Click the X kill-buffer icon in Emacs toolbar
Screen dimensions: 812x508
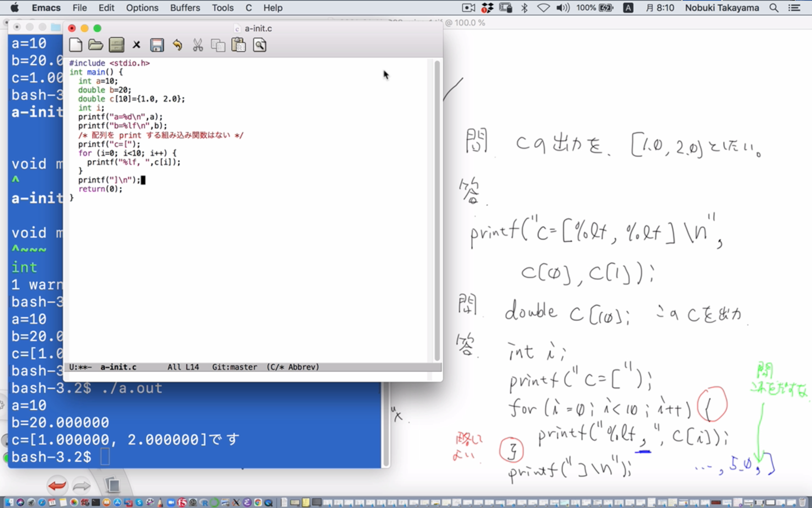click(x=136, y=45)
